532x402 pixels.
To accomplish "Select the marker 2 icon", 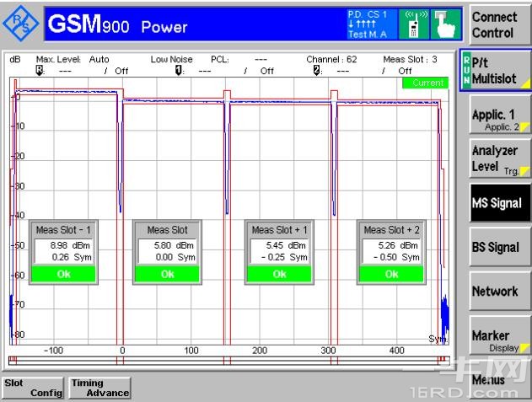I will (316, 71).
